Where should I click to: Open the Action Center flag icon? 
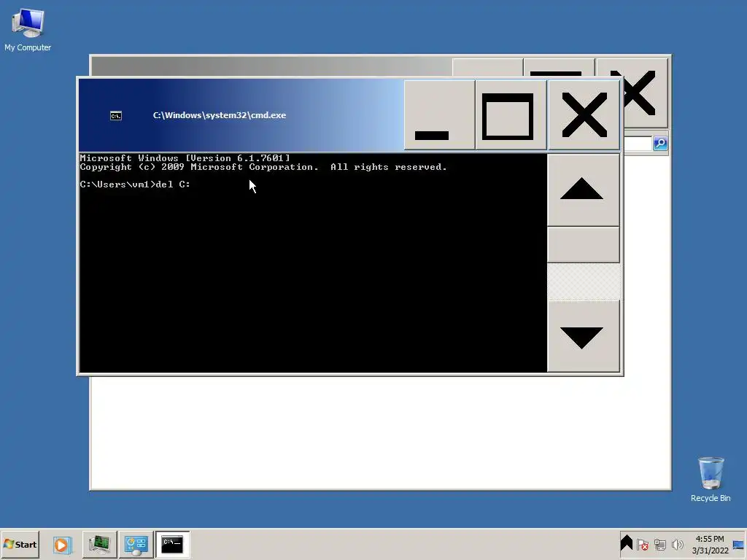(643, 544)
